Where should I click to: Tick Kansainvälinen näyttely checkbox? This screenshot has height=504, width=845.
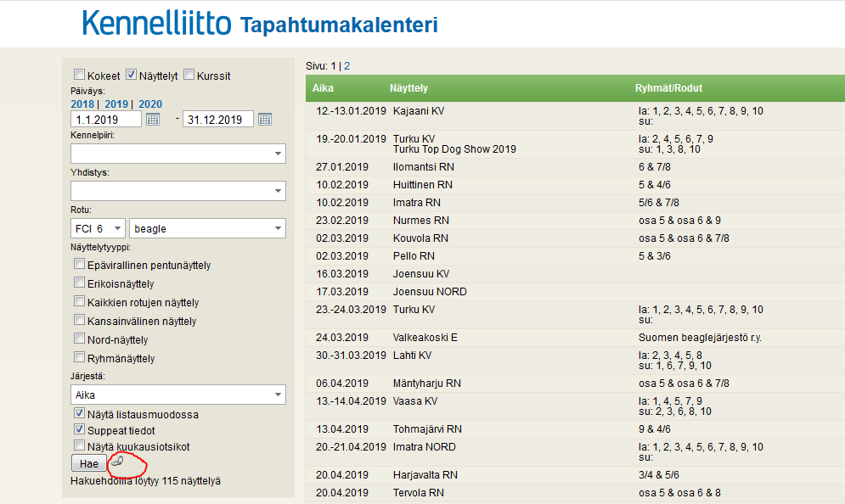(x=79, y=320)
